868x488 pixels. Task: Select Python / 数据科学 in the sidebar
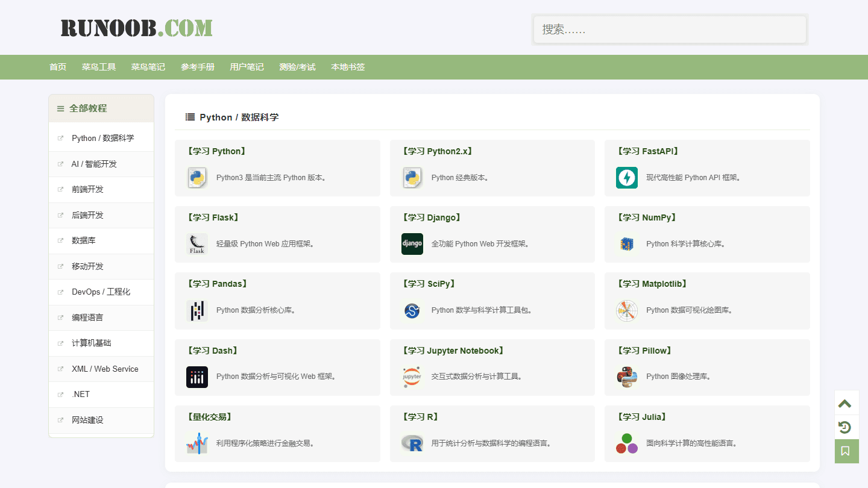103,138
